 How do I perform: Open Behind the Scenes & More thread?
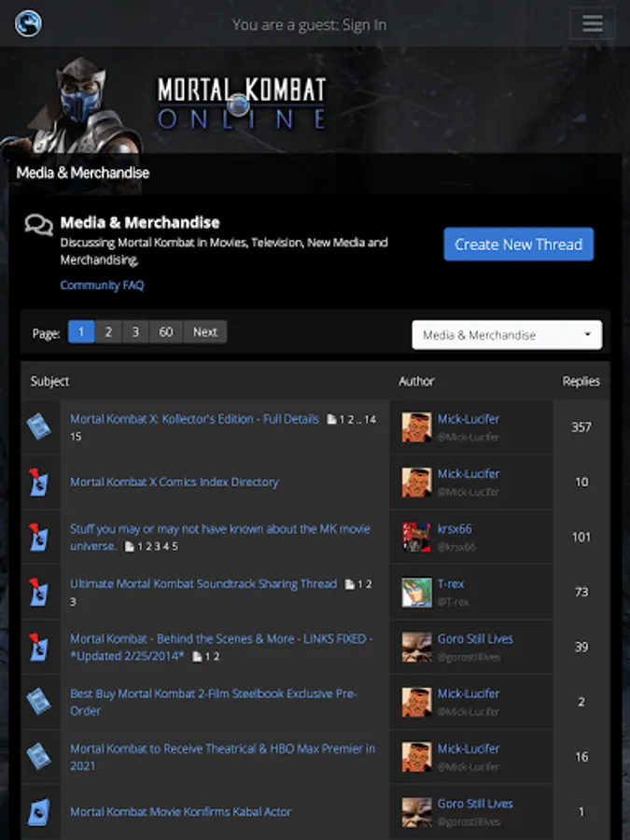pos(222,647)
